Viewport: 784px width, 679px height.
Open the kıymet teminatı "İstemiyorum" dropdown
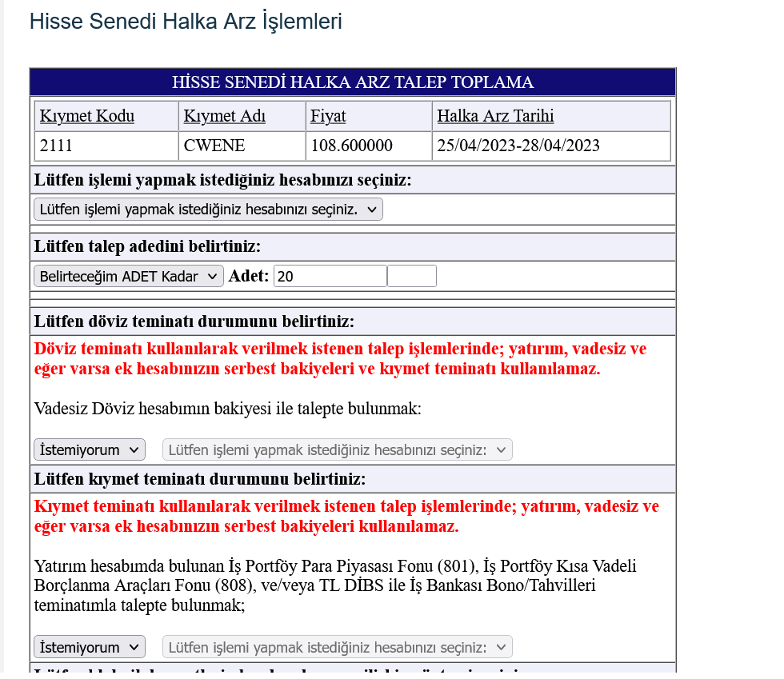(89, 646)
